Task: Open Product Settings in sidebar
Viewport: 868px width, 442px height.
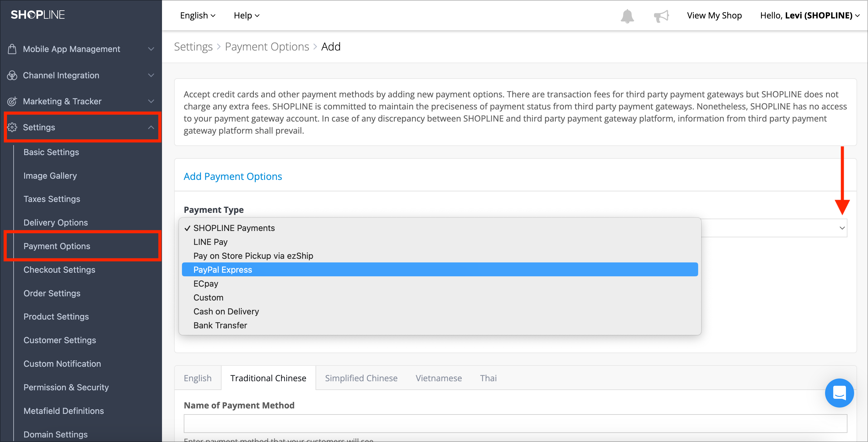Action: point(56,317)
